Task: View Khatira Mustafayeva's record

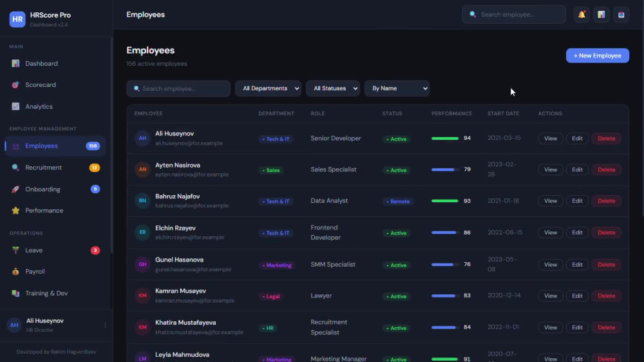Action: 551,327
